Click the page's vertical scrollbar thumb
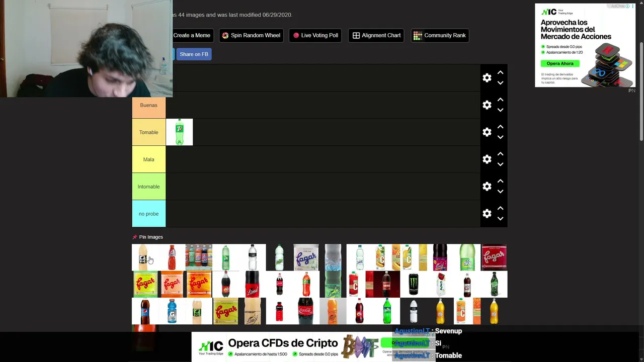 (x=641, y=92)
